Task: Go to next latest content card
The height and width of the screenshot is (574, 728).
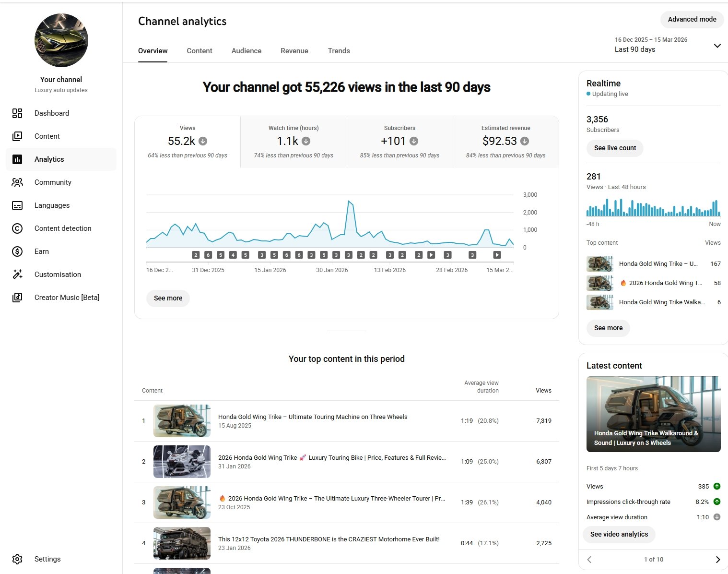Action: (x=717, y=560)
